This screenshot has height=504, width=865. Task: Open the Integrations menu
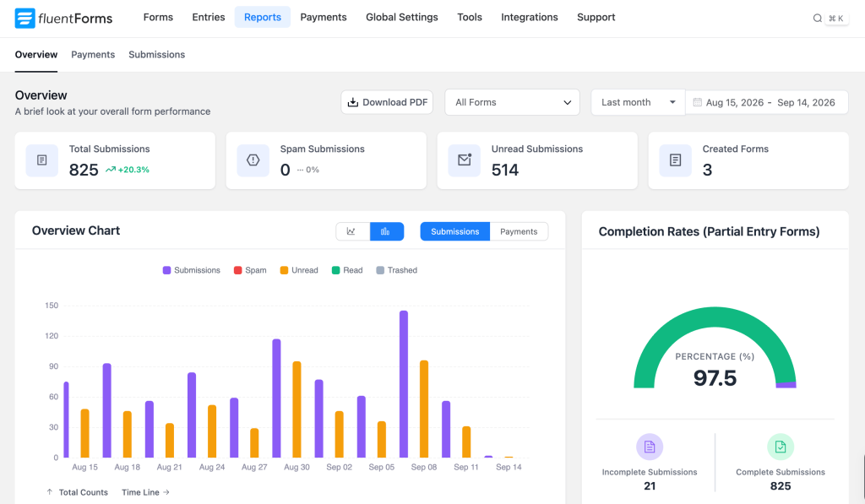pyautogui.click(x=530, y=17)
